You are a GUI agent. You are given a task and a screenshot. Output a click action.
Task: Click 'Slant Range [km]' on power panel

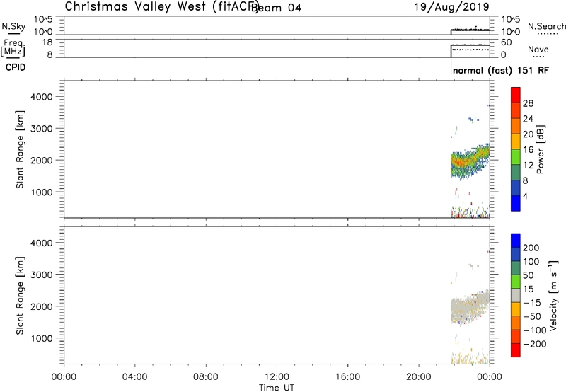(20, 149)
